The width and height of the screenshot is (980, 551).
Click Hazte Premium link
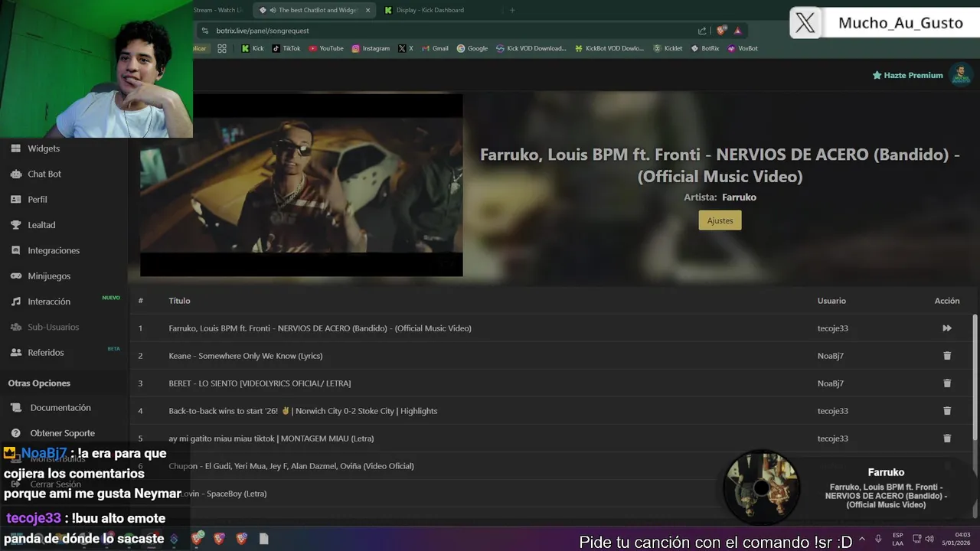[x=907, y=75]
